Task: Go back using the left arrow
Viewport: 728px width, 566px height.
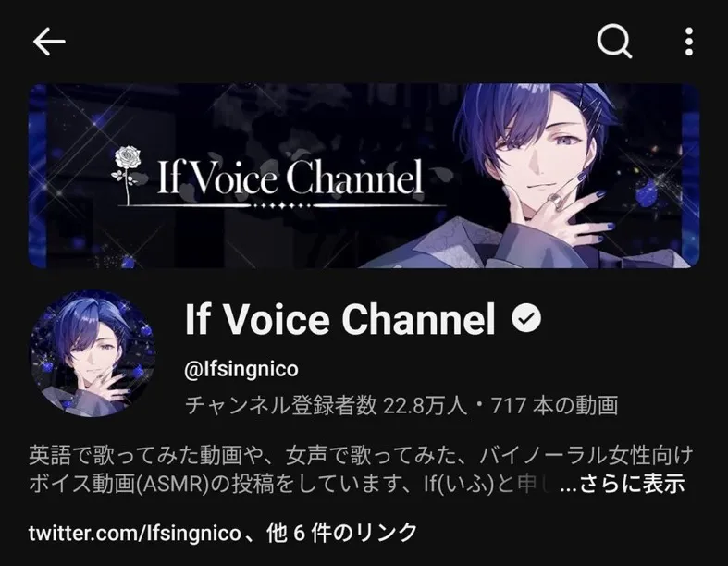Action: tap(49, 42)
